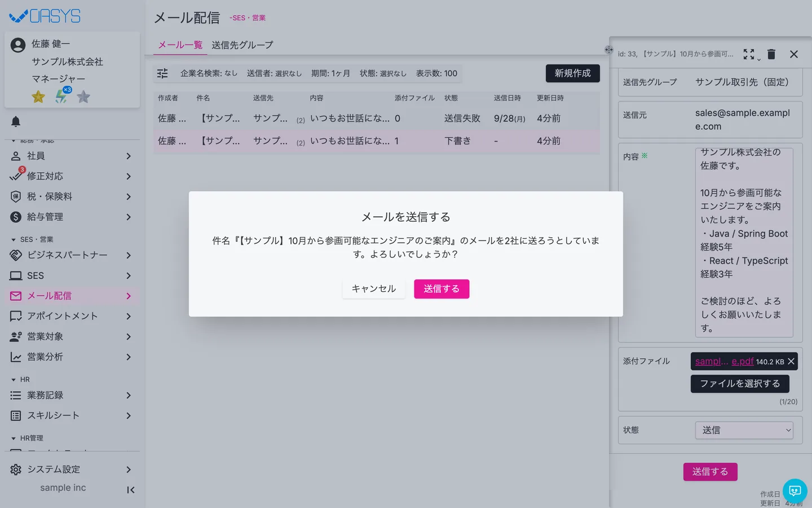Open the 状態 dropdown set to 送信
Image resolution: width=812 pixels, height=508 pixels.
[x=744, y=430]
